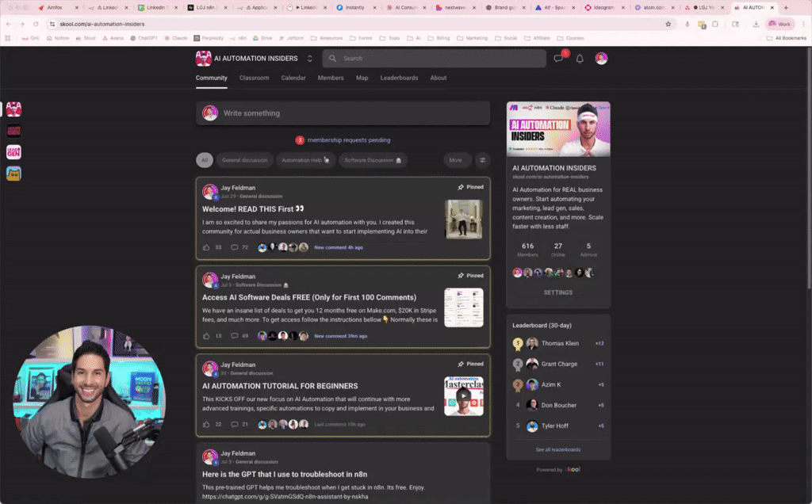This screenshot has width=812, height=504.
Task: Switch to the Calendar tab
Action: [x=293, y=78]
